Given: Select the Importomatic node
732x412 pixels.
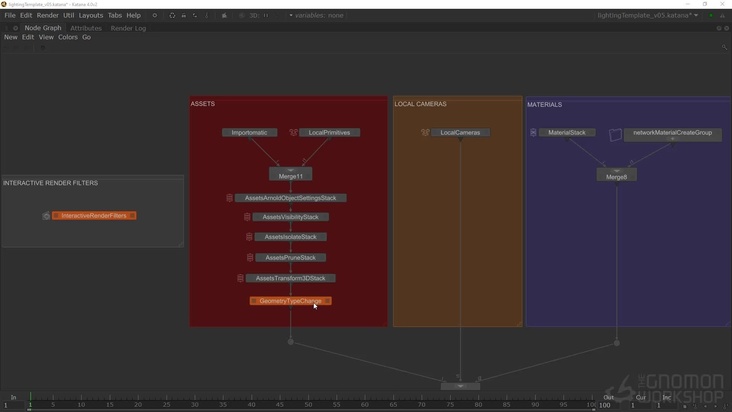Looking at the screenshot, I should (x=249, y=133).
